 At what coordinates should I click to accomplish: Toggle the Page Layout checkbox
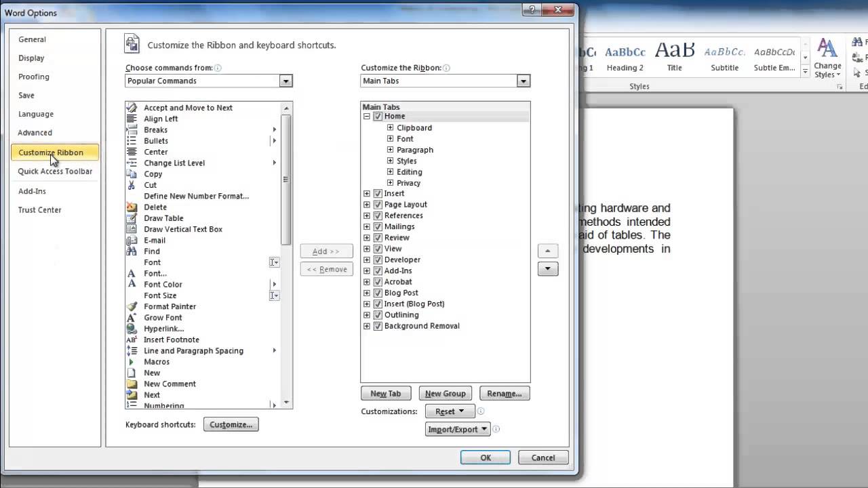tap(378, 205)
